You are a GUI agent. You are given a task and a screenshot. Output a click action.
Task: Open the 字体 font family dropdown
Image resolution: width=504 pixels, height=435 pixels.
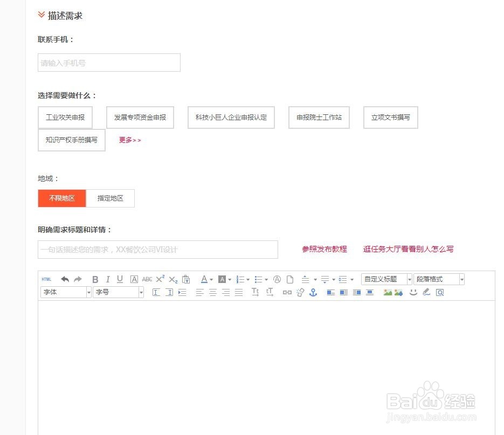pos(66,292)
